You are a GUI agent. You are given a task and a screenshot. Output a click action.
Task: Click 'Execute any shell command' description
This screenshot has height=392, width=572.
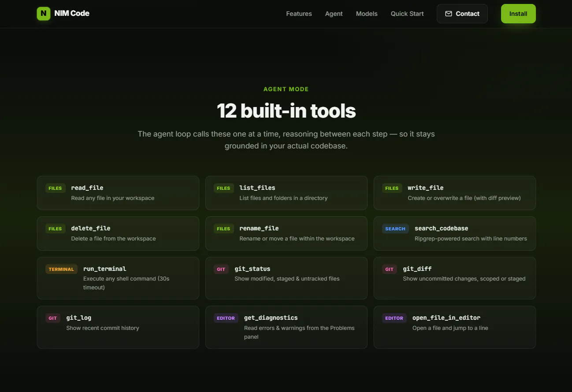point(126,283)
